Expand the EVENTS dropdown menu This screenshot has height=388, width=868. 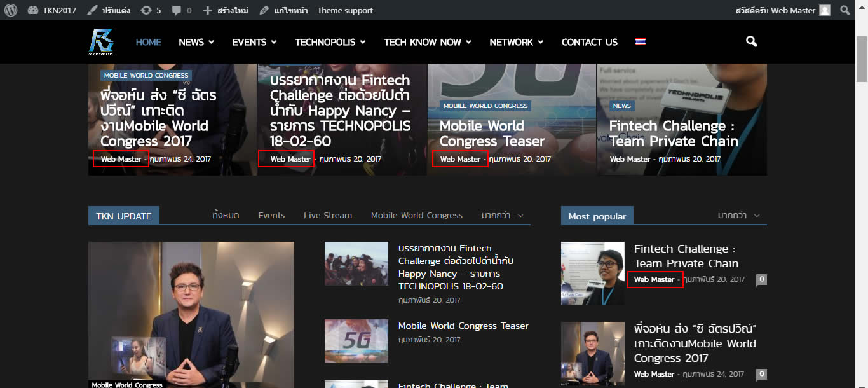click(255, 42)
